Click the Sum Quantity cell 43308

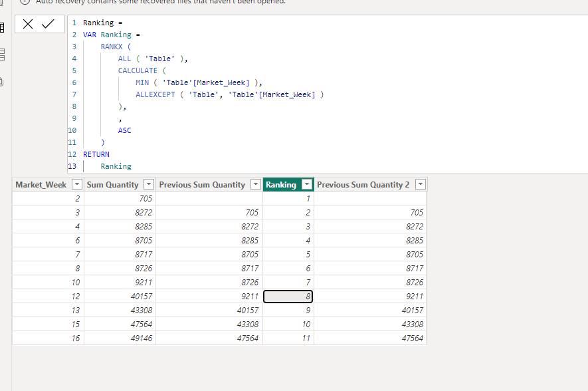(x=120, y=311)
